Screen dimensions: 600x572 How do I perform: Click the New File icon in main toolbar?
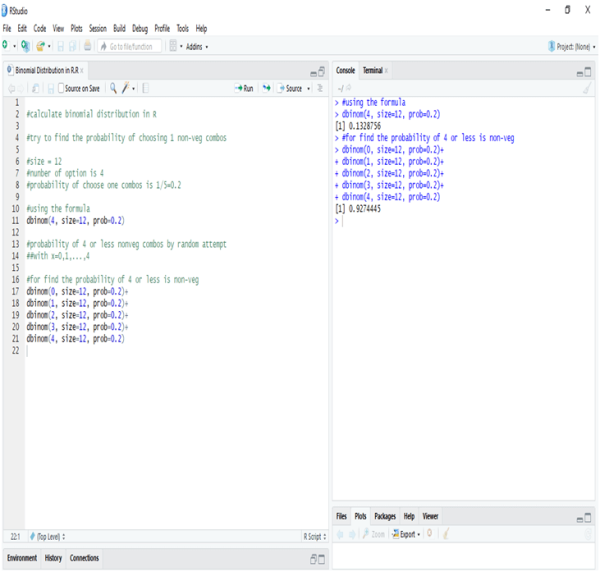pyautogui.click(x=6, y=46)
